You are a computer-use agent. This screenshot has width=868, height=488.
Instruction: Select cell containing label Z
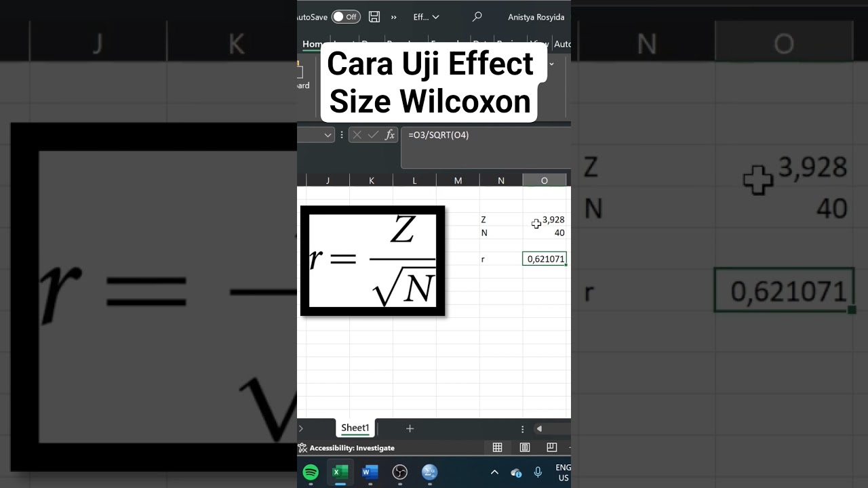[x=501, y=220]
